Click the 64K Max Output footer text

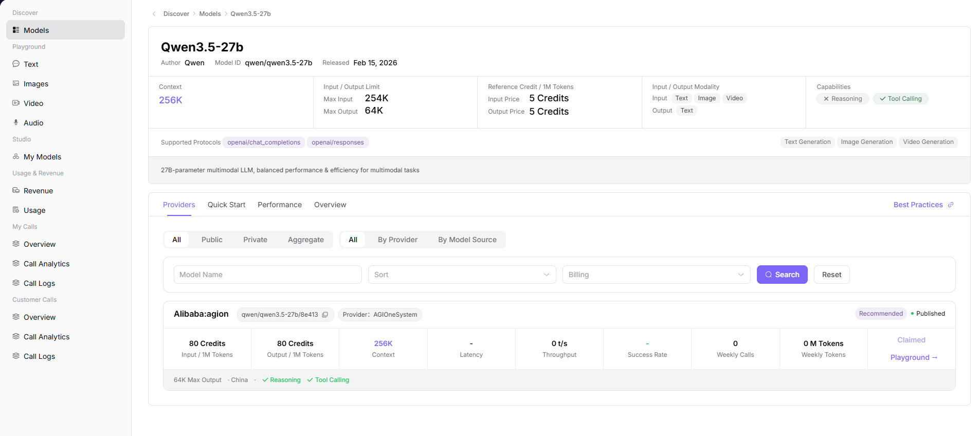(197, 380)
